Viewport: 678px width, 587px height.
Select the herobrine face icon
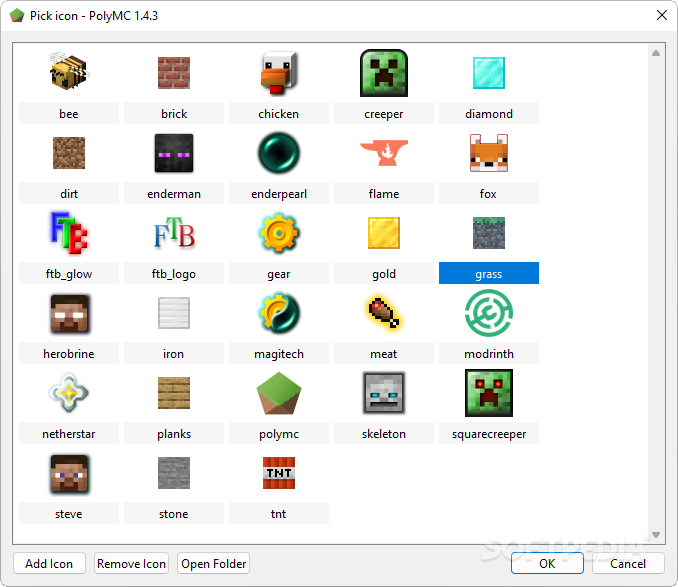point(69,313)
